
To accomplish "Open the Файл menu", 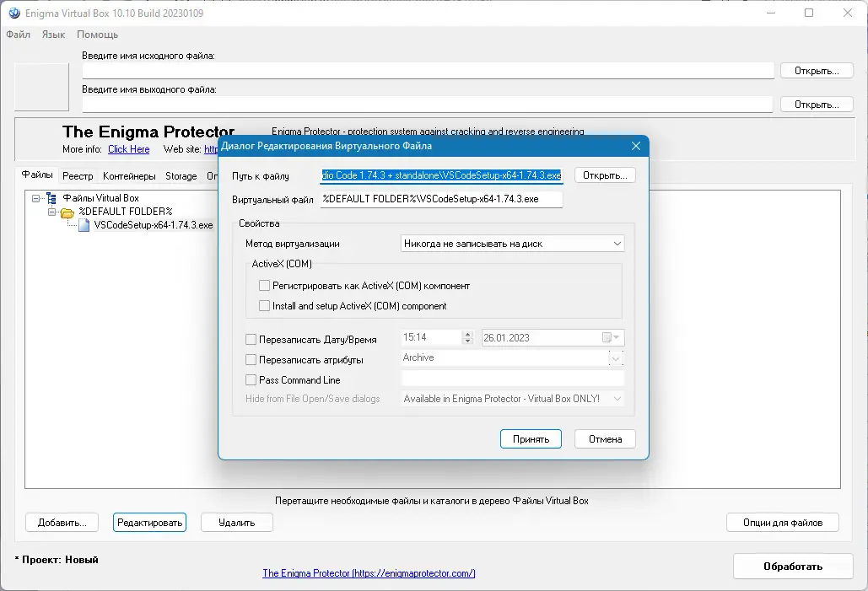I will (19, 35).
